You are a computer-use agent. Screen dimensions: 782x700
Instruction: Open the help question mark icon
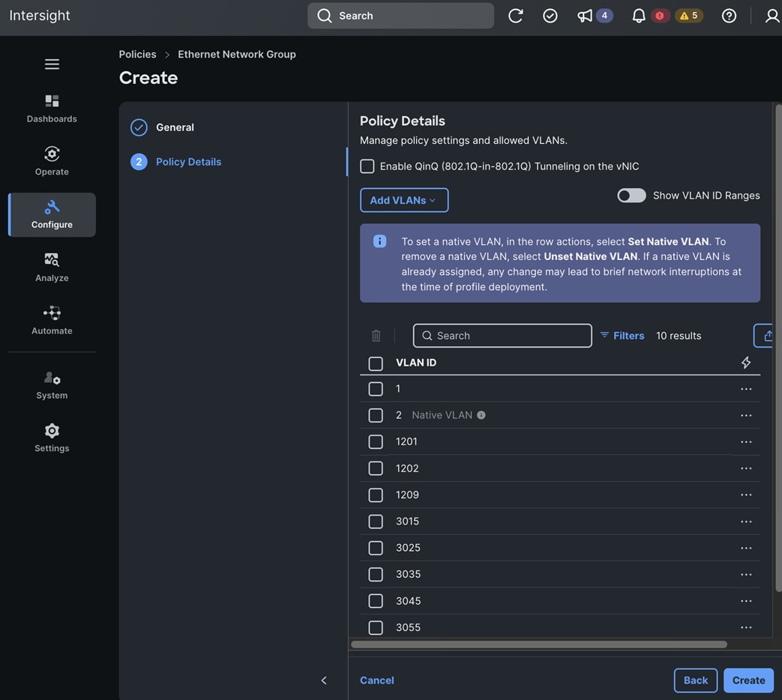coord(729,16)
